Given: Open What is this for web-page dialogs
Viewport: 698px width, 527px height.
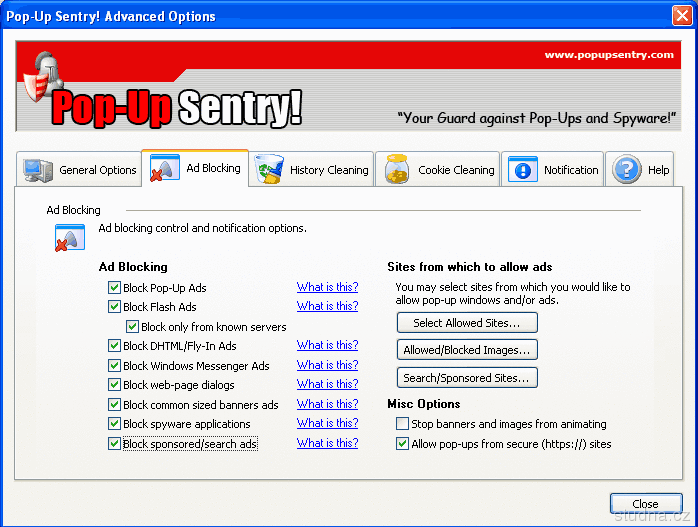Looking at the screenshot, I should (328, 384).
